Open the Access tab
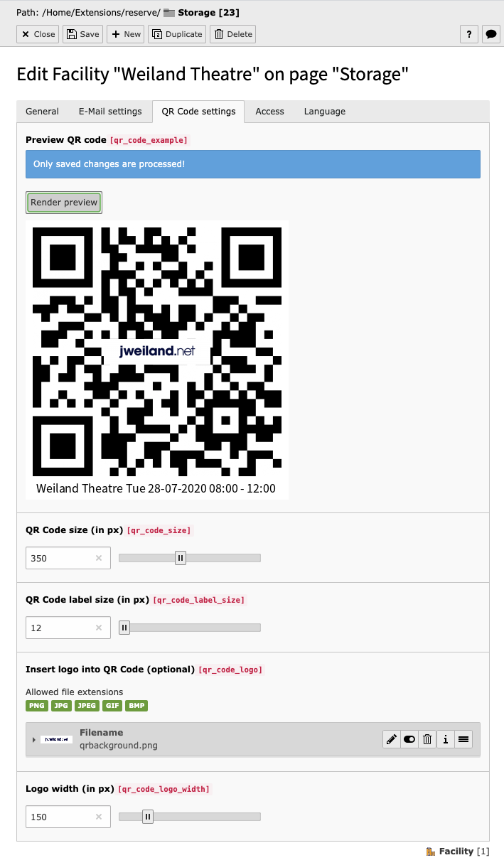 (x=269, y=112)
